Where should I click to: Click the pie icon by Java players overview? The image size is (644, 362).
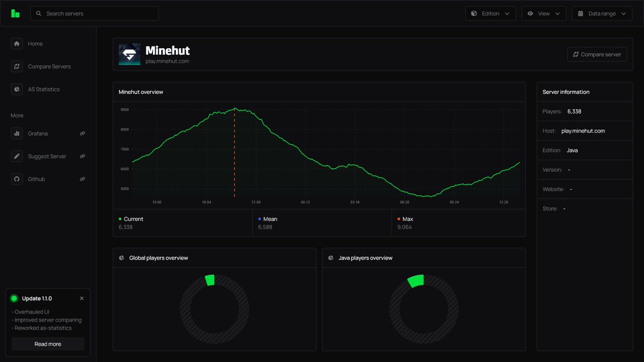click(331, 258)
